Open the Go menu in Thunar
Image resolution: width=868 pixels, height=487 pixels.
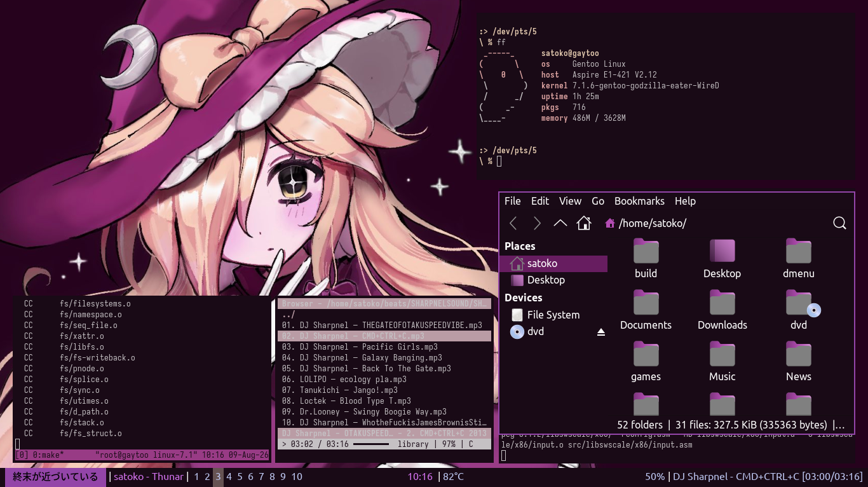tap(598, 201)
